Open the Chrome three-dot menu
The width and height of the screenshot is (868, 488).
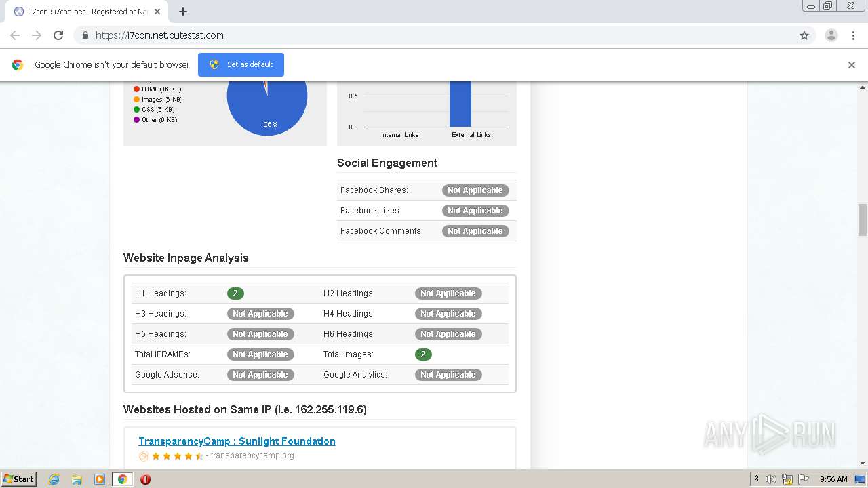(x=853, y=35)
